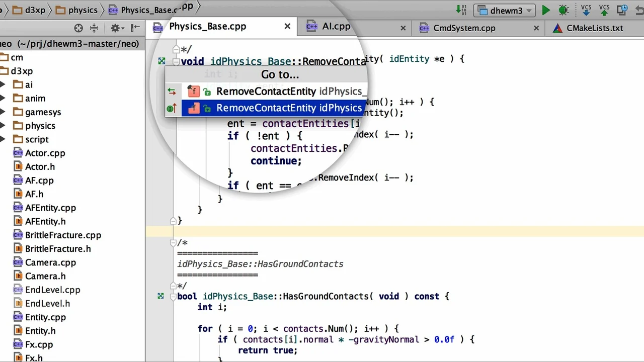Open BrittleFracture.cpp in project tree

pos(63,235)
